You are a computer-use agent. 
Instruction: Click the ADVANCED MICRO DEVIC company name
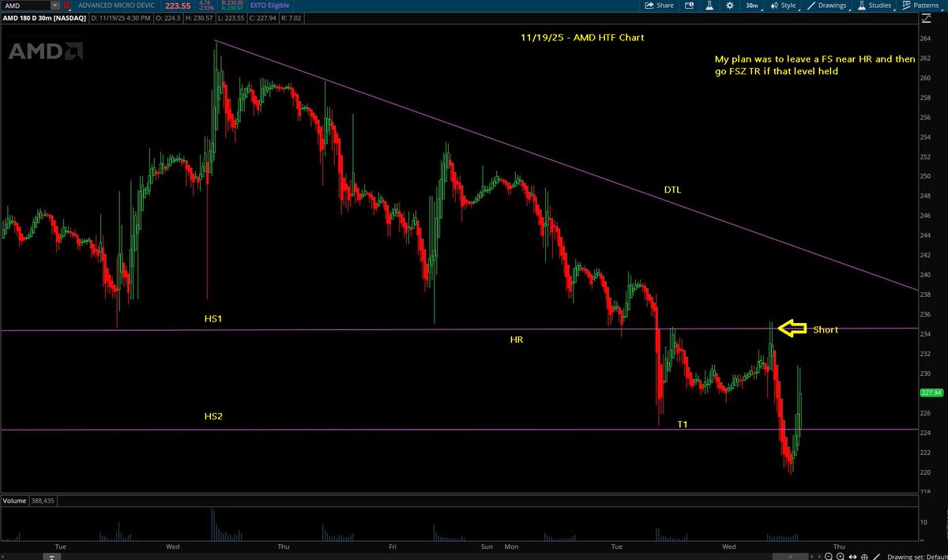(116, 6)
